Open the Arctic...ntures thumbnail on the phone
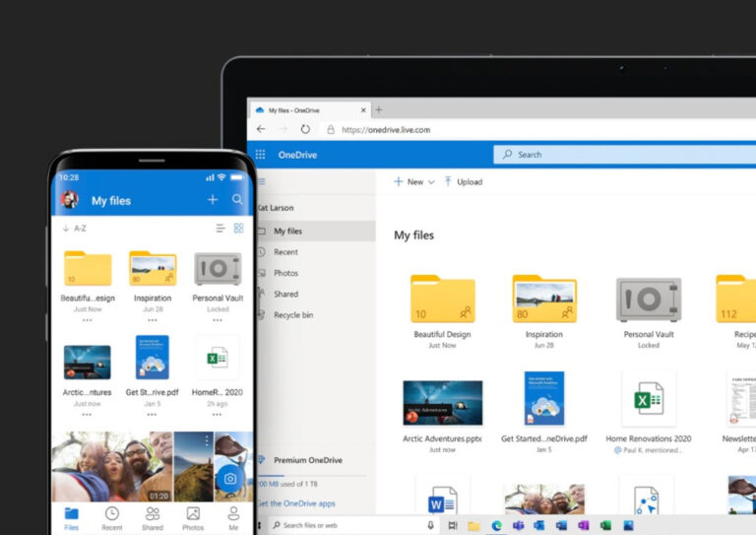The height and width of the screenshot is (535, 756). (x=88, y=363)
